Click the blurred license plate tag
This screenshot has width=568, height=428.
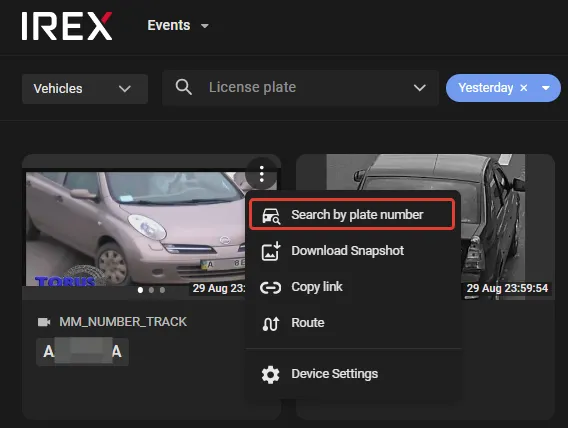pos(83,352)
